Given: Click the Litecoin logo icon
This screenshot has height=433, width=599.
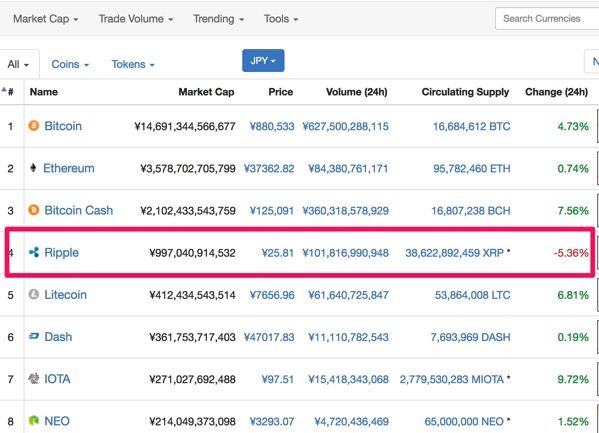Looking at the screenshot, I should [34, 294].
